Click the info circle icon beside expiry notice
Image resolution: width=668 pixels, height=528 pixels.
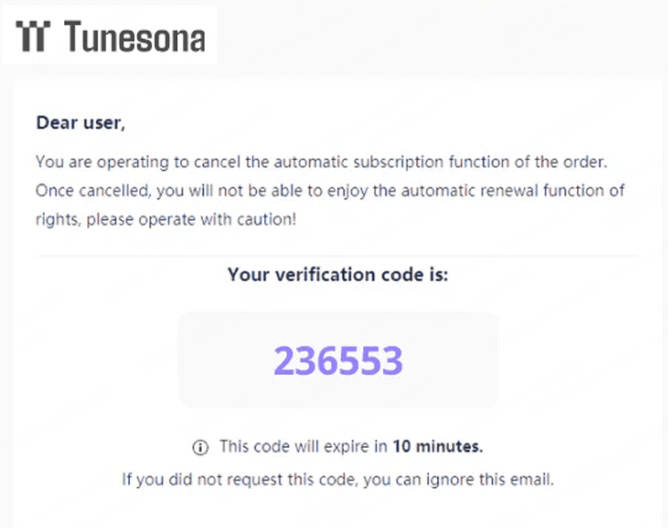200,446
